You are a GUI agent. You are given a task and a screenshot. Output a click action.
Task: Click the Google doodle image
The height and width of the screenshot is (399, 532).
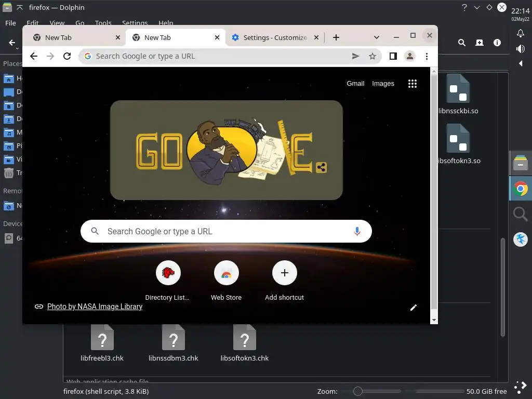click(x=227, y=150)
